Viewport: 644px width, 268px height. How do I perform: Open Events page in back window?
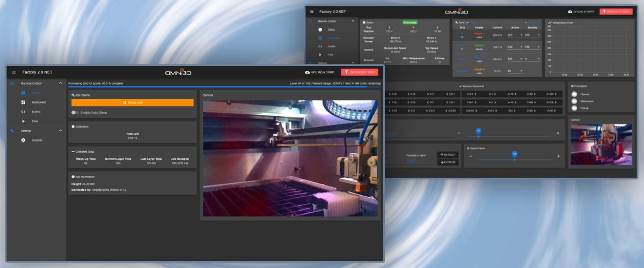point(331,46)
